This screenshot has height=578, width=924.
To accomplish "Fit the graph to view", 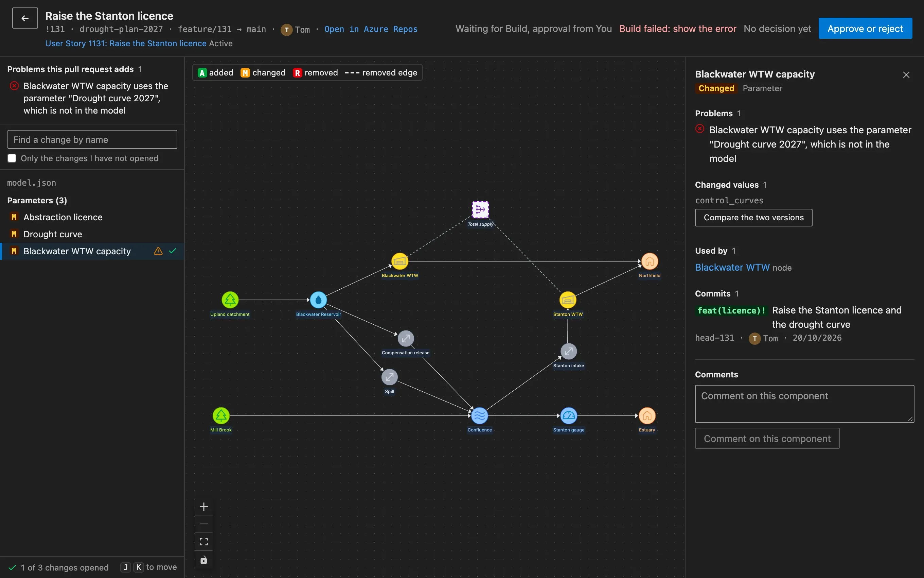I will [204, 542].
